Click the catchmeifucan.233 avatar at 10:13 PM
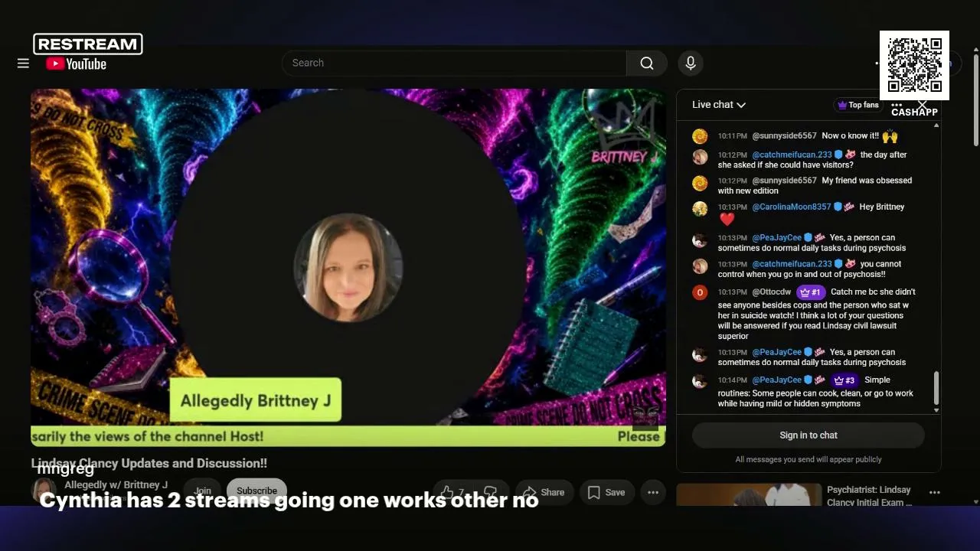Viewport: 980px width, 551px height. [700, 266]
